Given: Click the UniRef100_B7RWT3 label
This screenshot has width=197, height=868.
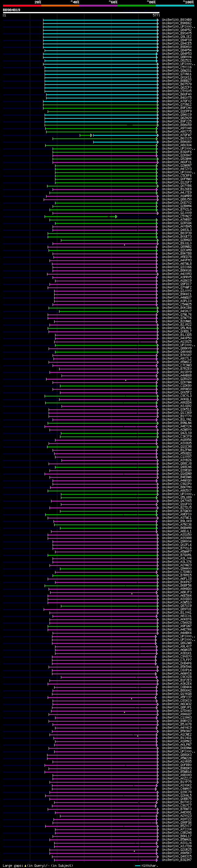Looking at the screenshot, I should (x=177, y=809).
